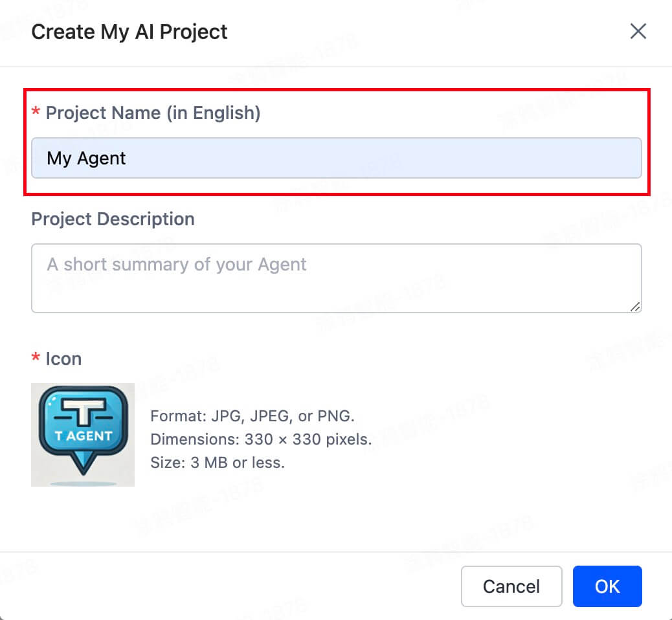Click the 'Format: JPG, JPEG, or PNG.' text
The width and height of the screenshot is (672, 620).
coord(252,416)
